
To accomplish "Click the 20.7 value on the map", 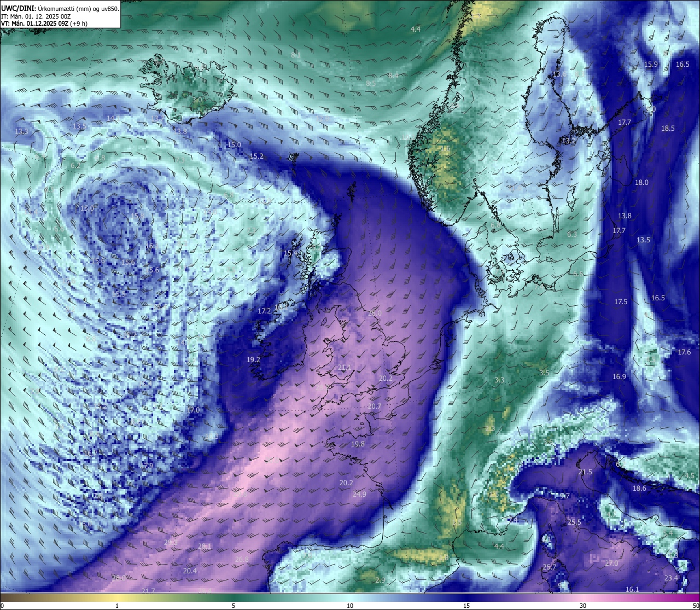I will pyautogui.click(x=374, y=406).
